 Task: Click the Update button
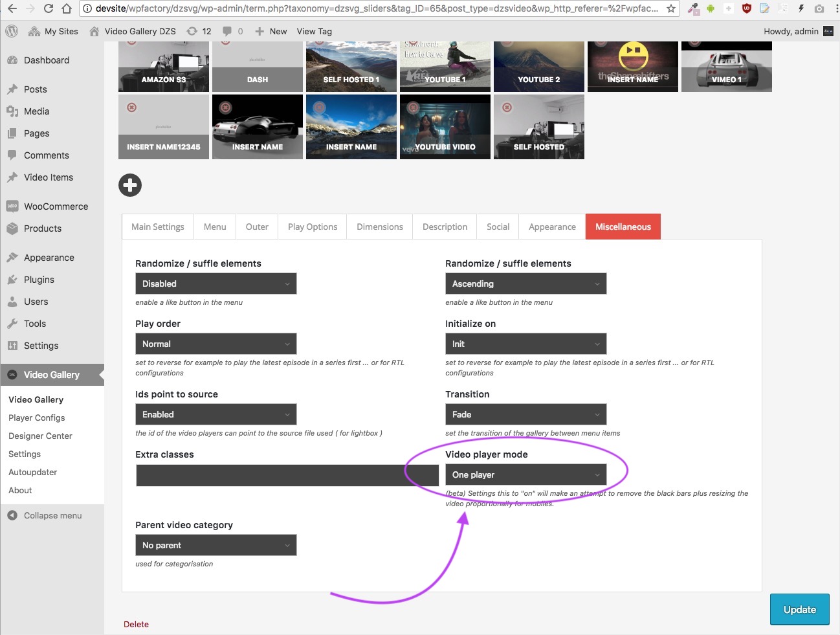coord(800,609)
